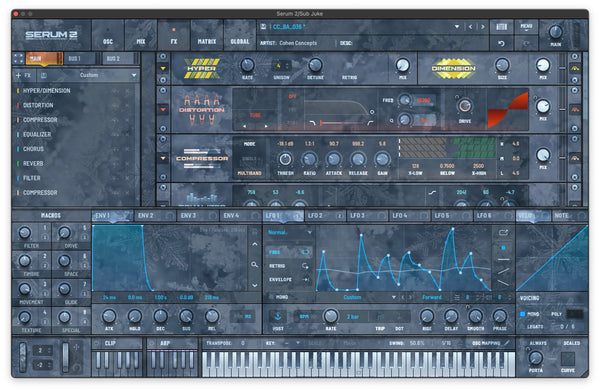Click the LFO shape export icon
This screenshot has width=600, height=391.
pos(503,232)
